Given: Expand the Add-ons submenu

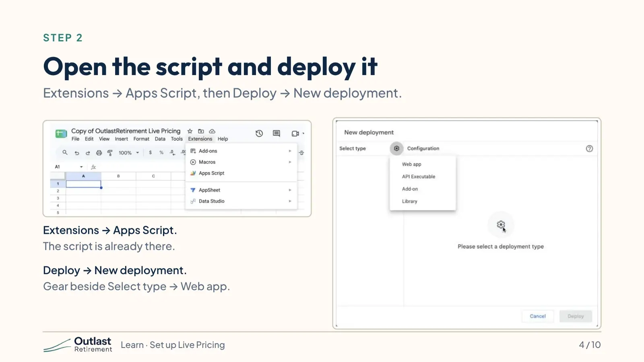Looking at the screenshot, I should (290, 151).
